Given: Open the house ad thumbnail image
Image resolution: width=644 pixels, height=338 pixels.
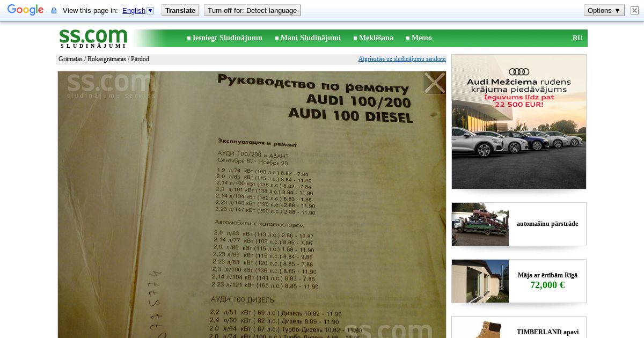Looking at the screenshot, I should (480, 281).
